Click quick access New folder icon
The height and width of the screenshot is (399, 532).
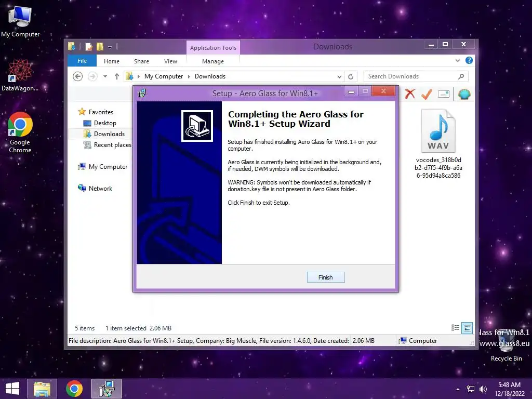tap(100, 46)
